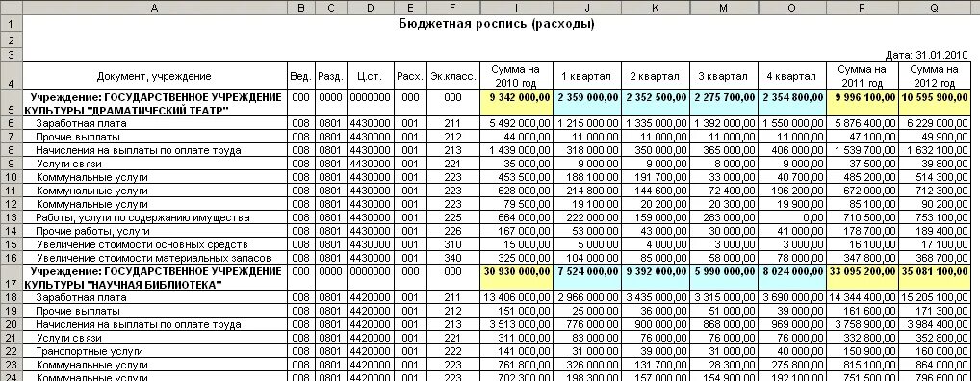The width and height of the screenshot is (980, 381).
Task: Select 'Услуги связи' in row 9
Action: (x=155, y=164)
